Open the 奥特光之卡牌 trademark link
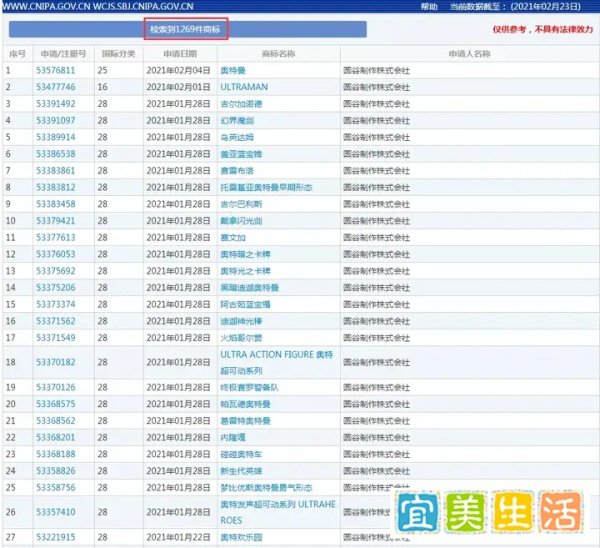The width and height of the screenshot is (600, 548). click(245, 271)
